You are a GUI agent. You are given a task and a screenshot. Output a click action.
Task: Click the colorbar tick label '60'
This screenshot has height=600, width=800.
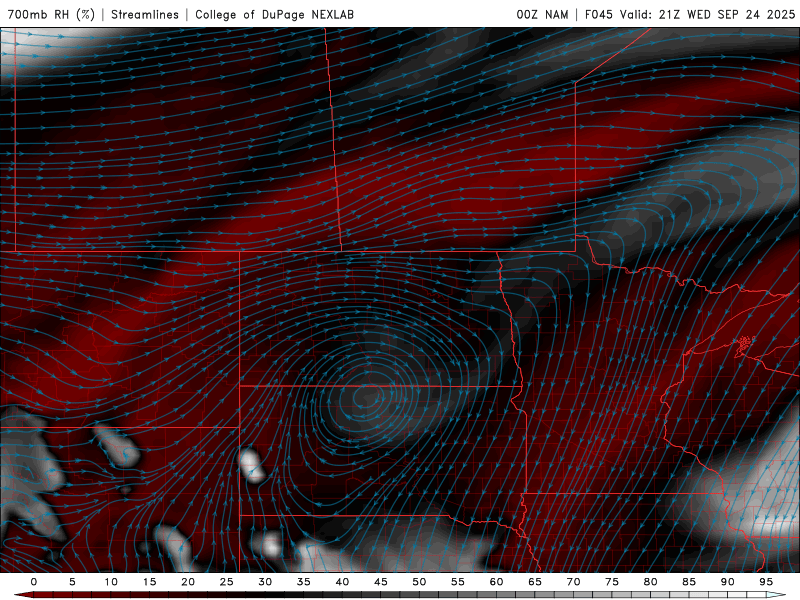coord(496,582)
